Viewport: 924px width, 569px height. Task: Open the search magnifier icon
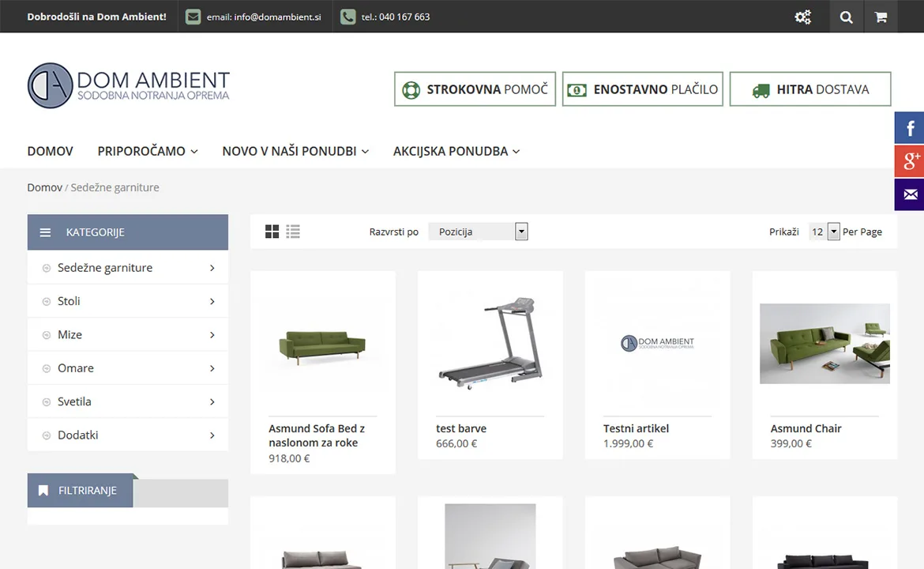(x=847, y=17)
